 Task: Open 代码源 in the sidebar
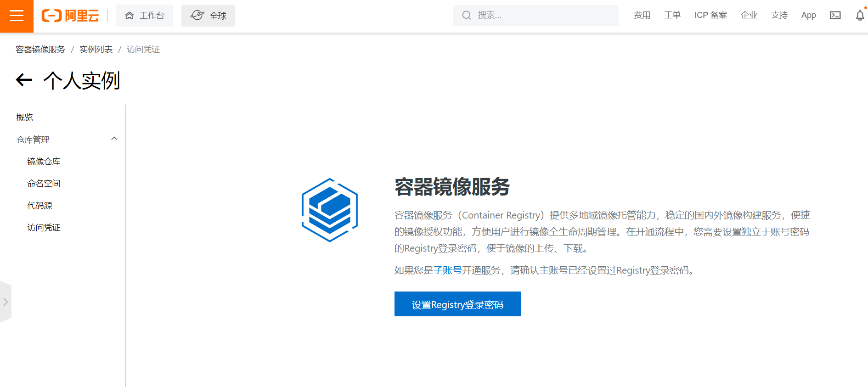[39, 206]
